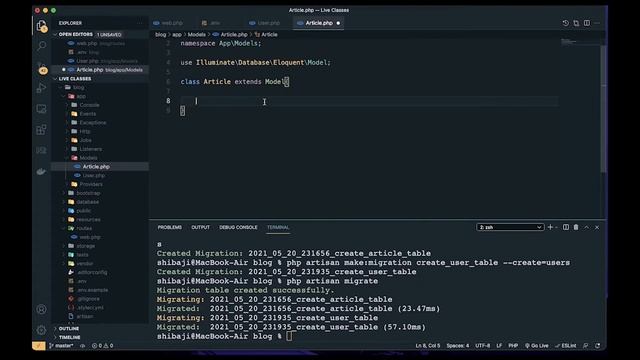Open User.php under Models folder in tree

[93, 176]
